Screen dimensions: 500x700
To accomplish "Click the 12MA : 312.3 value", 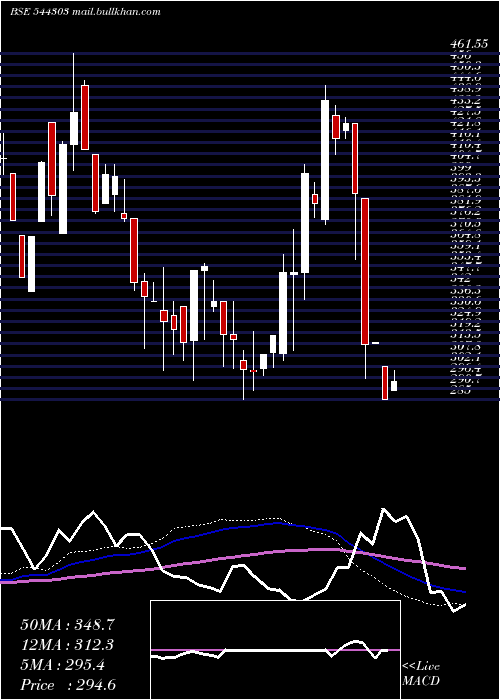I will pyautogui.click(x=67, y=645).
